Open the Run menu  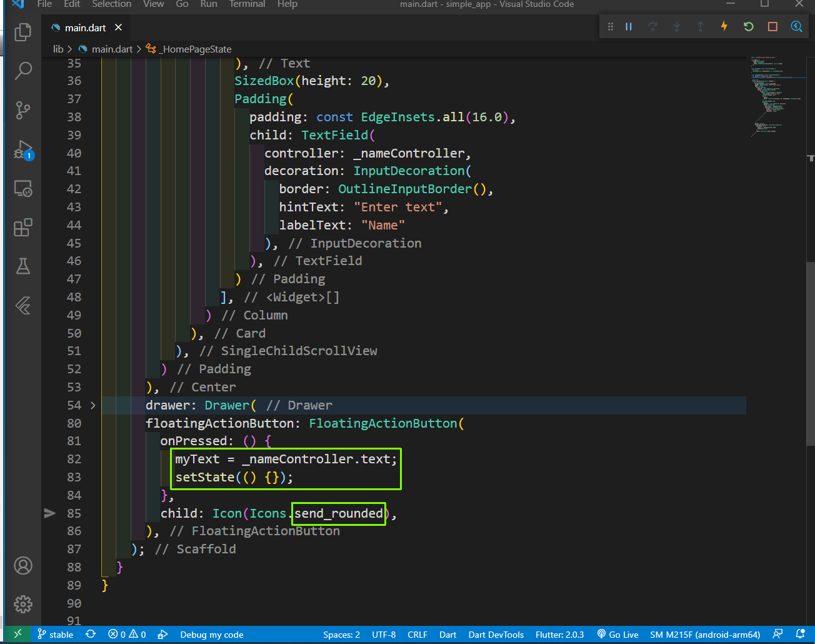(x=209, y=4)
